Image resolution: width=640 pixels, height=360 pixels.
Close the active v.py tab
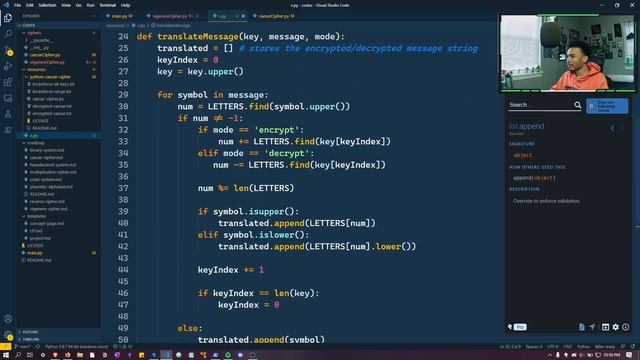[x=243, y=16]
